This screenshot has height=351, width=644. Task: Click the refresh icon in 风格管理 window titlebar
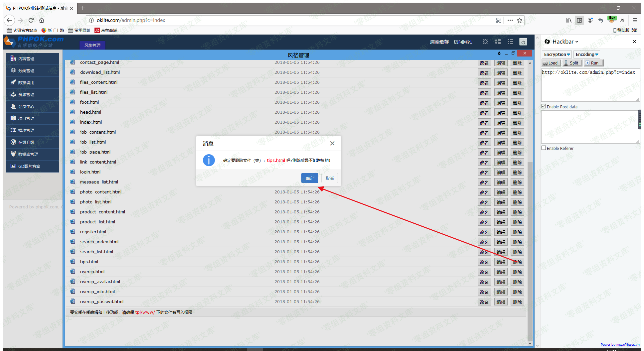(x=499, y=54)
